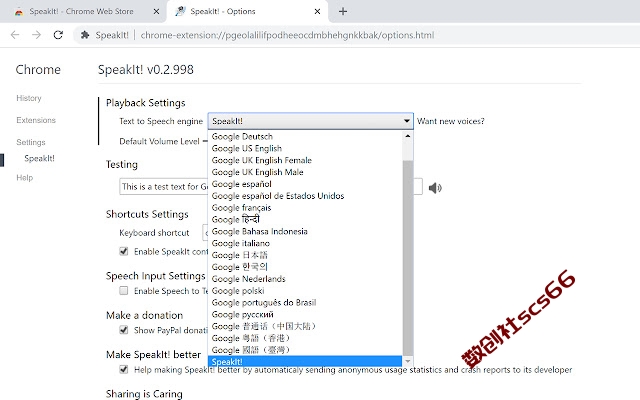
Task: Open Help in the sidebar
Action: (x=24, y=178)
